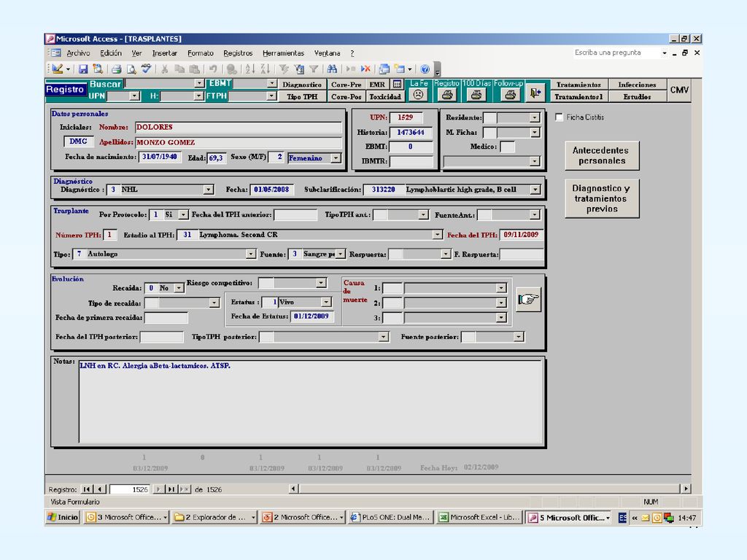Switch to Microsoft Excel taskbar item
This screenshot has width=747, height=560.
pos(479,517)
